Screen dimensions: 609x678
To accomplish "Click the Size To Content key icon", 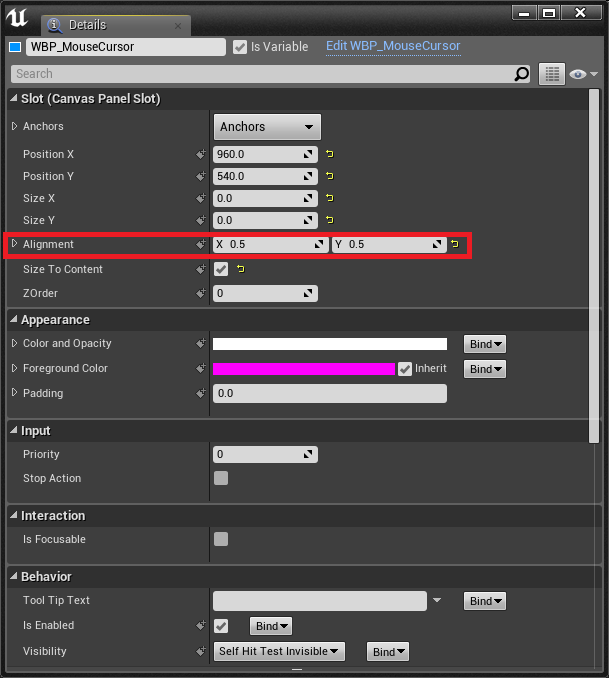I will (x=201, y=269).
